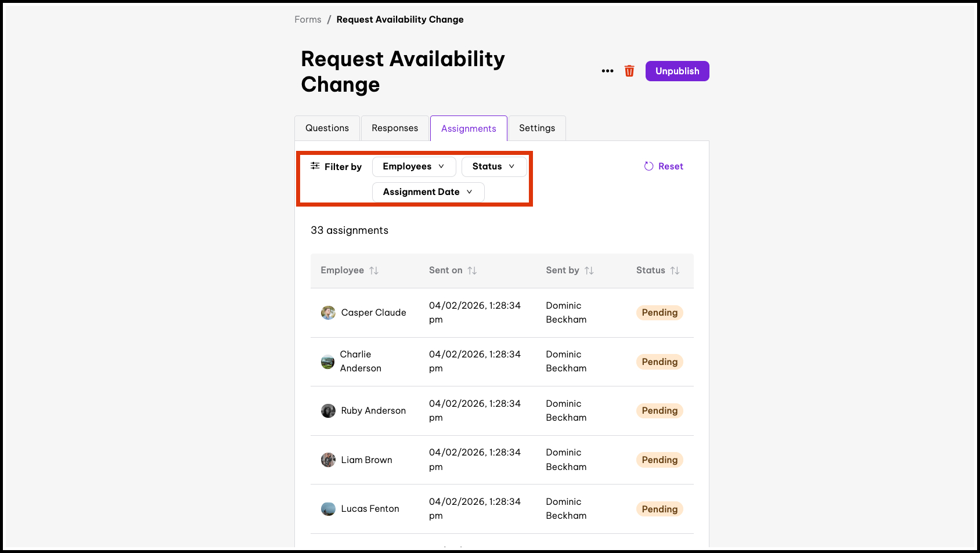Expand the Employees filter dropdown

click(413, 167)
